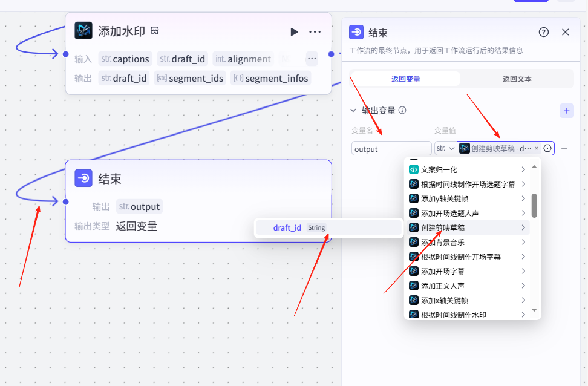Click the info icon next to 输出变量
The width and height of the screenshot is (588, 386).
pyautogui.click(x=402, y=111)
